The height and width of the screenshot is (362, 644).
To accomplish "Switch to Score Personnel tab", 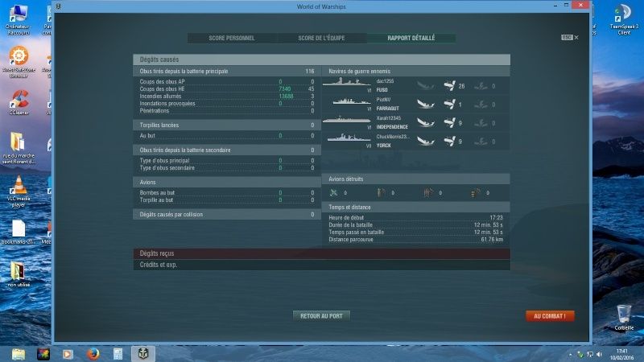I will pyautogui.click(x=232, y=38).
